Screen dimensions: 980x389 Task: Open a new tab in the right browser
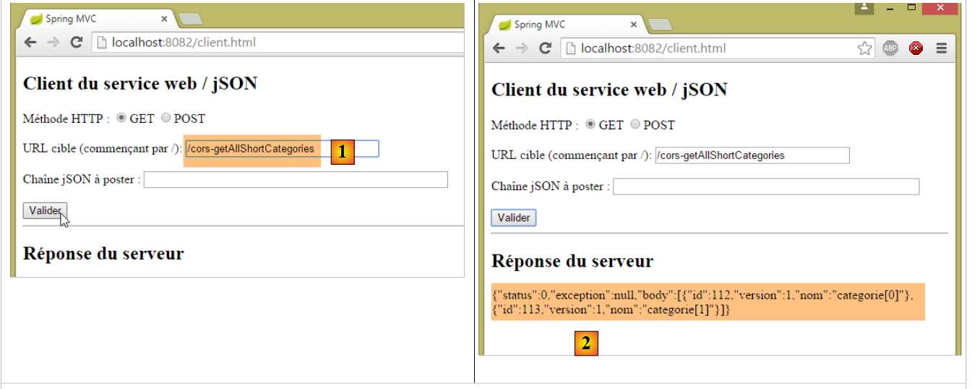(660, 25)
